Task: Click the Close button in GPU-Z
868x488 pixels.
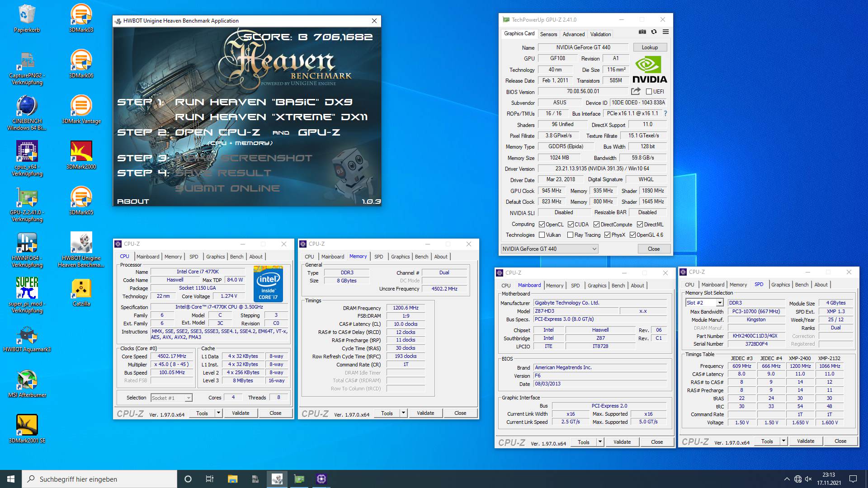Action: pyautogui.click(x=654, y=249)
